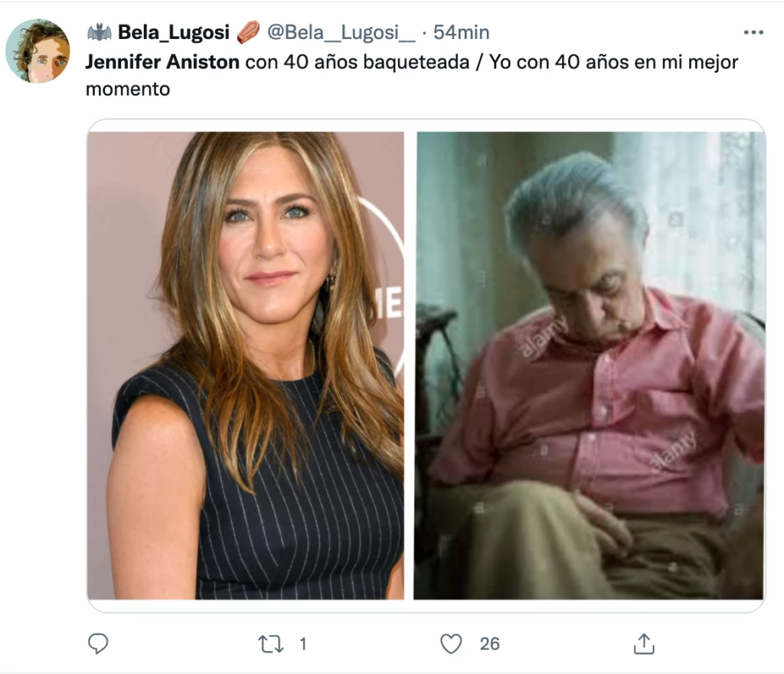Click the reply speech bubble icon
784x674 pixels.
coord(98,643)
